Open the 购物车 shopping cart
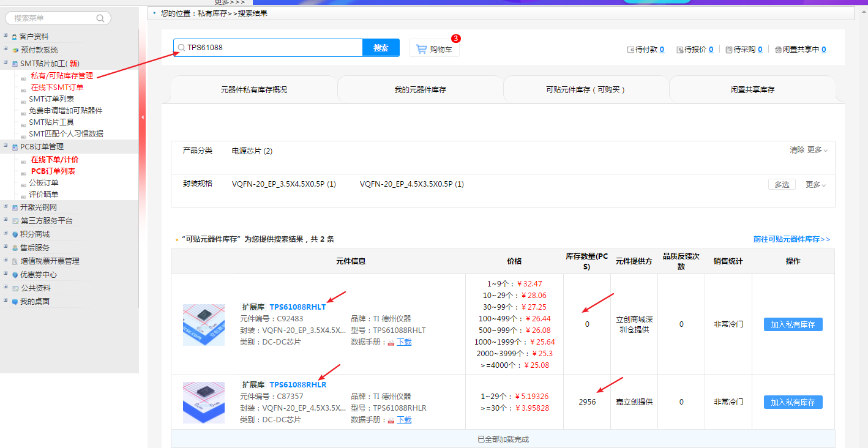Viewport: 868px width, 448px height. pyautogui.click(x=434, y=49)
